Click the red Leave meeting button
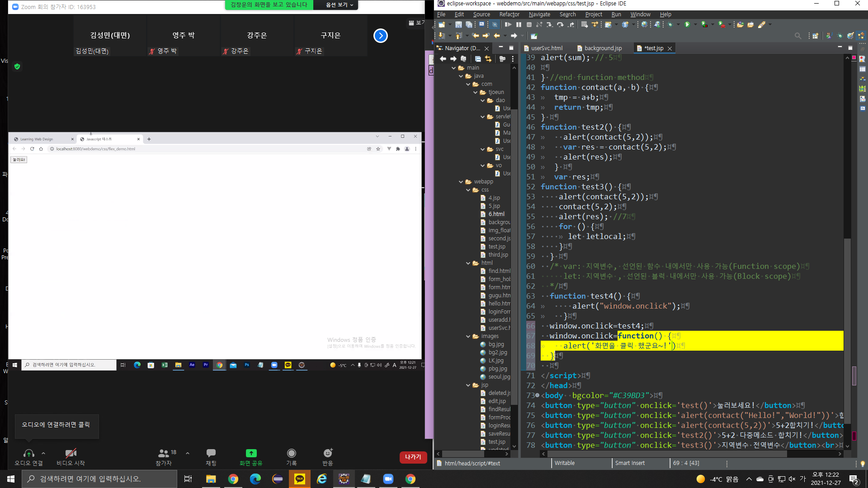The image size is (868, 488). coord(413,457)
